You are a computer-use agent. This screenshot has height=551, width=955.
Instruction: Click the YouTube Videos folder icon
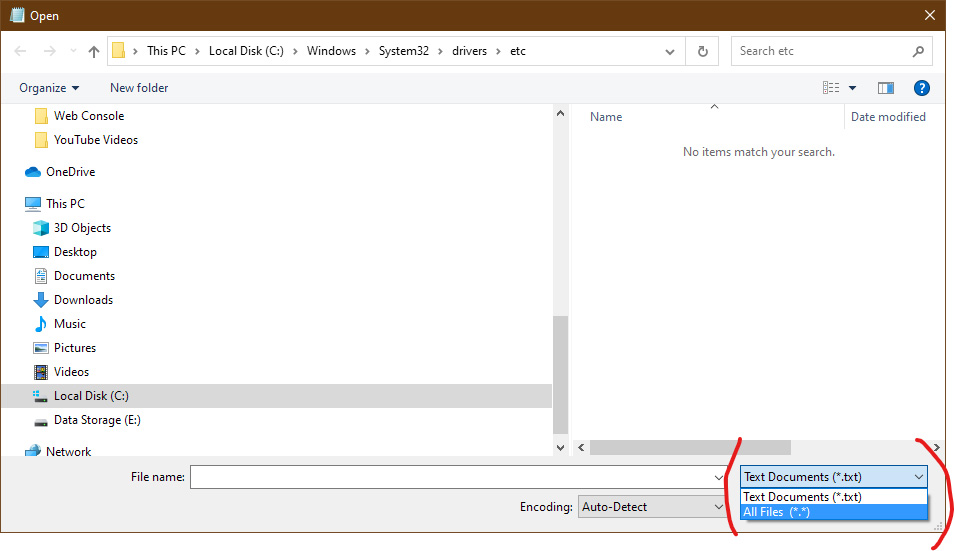click(41, 140)
